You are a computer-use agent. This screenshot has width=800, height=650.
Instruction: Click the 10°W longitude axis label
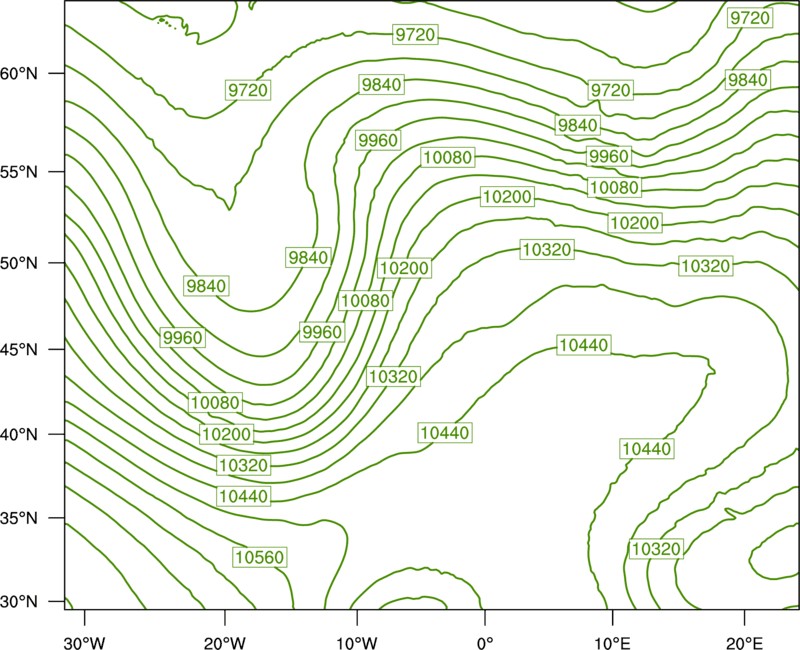[357, 643]
